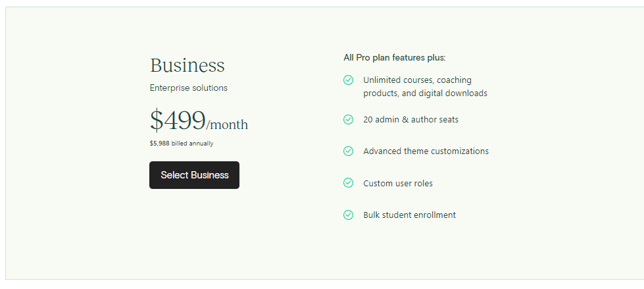Viewport: 644px width, 289px height.
Task: Click the 'All Pro plan features plus:' heading
Action: pyautogui.click(x=394, y=58)
